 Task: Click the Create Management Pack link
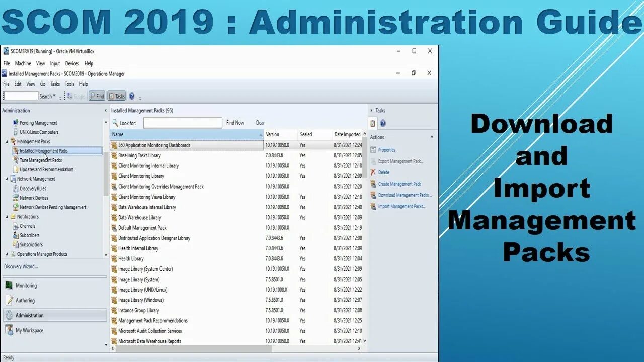point(399,184)
